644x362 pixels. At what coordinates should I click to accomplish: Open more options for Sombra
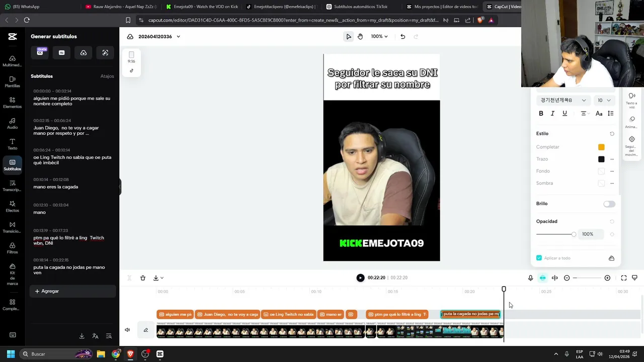click(x=612, y=183)
